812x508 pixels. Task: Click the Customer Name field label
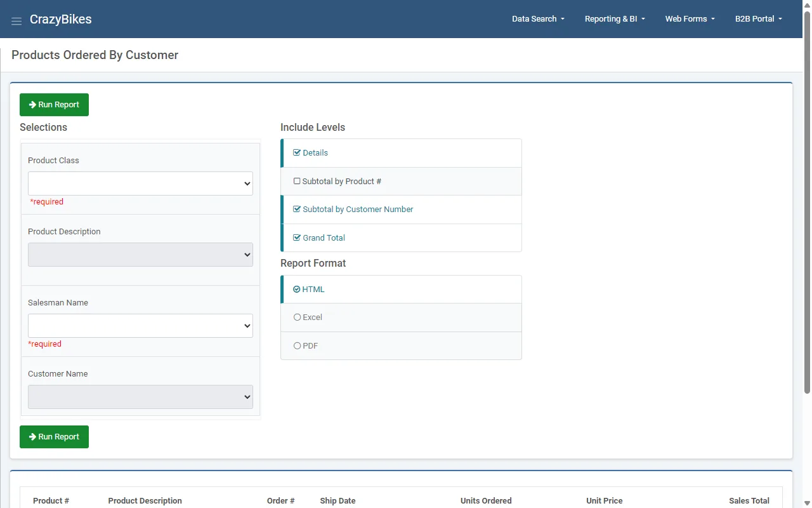click(x=58, y=374)
